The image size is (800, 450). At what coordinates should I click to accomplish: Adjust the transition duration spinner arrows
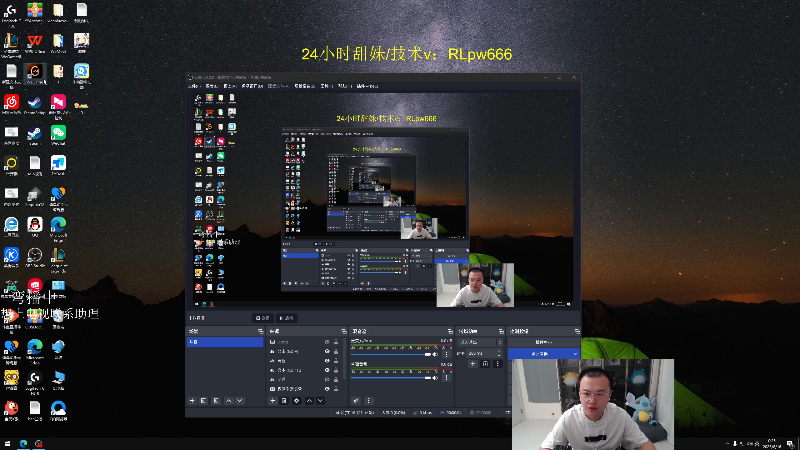[499, 354]
